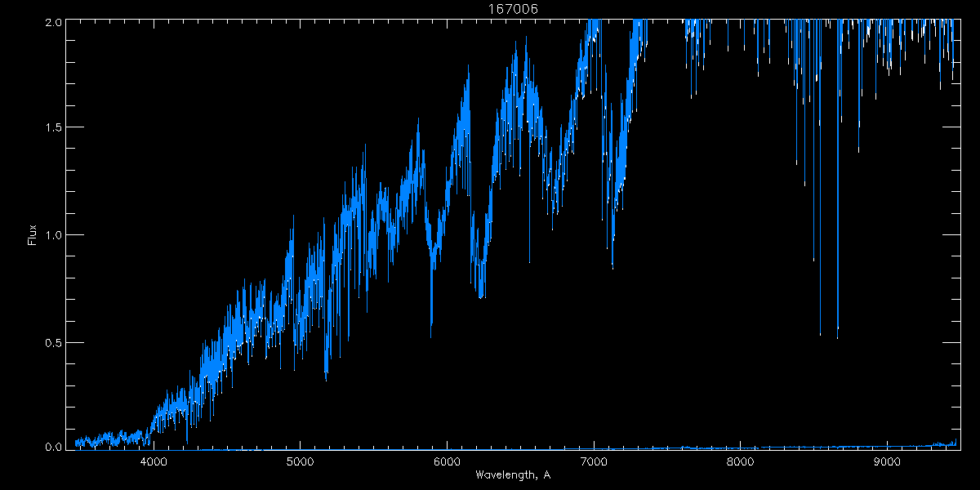This screenshot has width=980, height=490.
Task: Click the 0.0 flux tick label
Action: point(53,447)
